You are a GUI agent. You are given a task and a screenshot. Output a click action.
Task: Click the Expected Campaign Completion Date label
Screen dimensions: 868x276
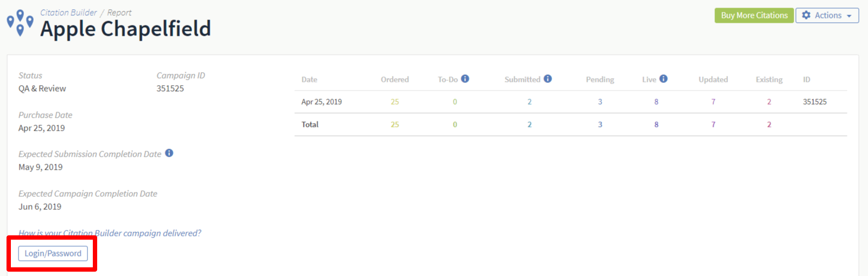pyautogui.click(x=88, y=194)
